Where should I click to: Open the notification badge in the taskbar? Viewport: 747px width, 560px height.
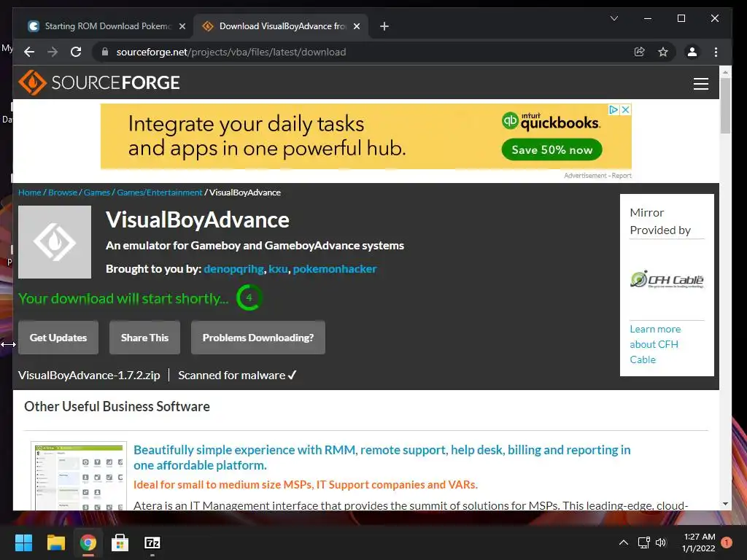coord(727,542)
